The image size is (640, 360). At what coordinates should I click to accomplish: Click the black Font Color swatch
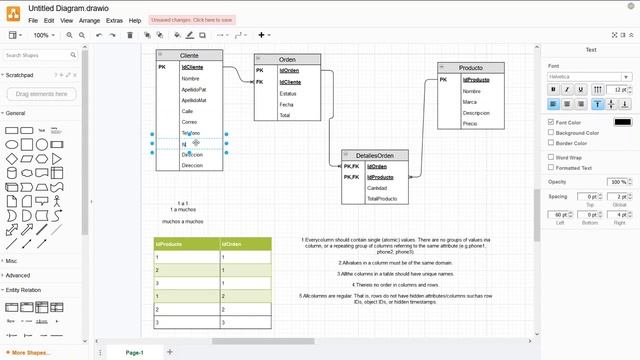tap(622, 122)
